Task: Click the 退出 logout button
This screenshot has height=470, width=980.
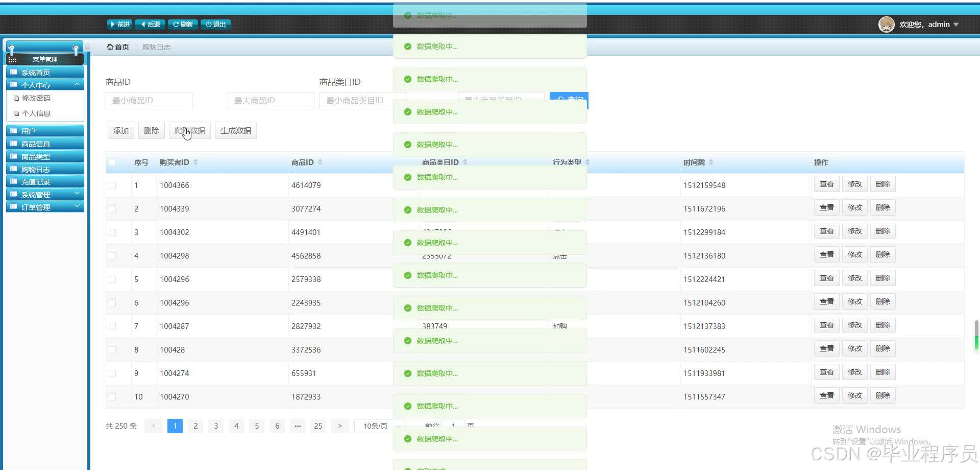Action: click(216, 25)
